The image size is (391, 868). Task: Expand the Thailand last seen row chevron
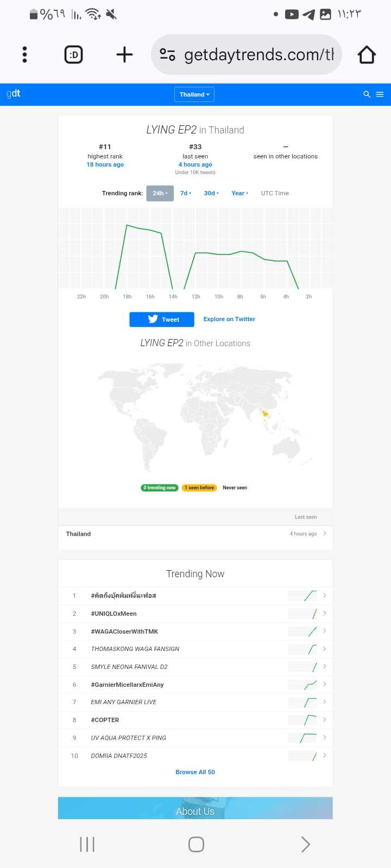pyautogui.click(x=324, y=533)
